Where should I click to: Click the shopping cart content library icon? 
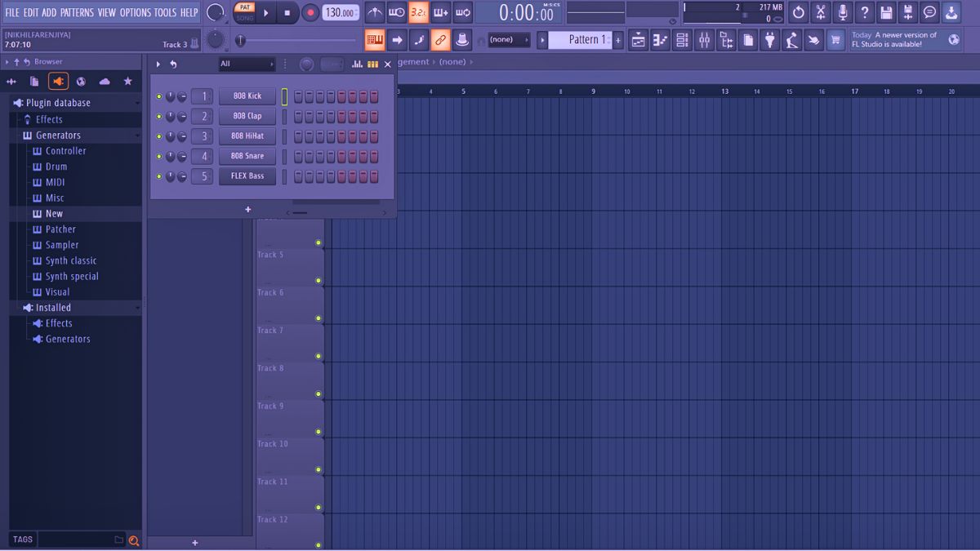coord(835,39)
